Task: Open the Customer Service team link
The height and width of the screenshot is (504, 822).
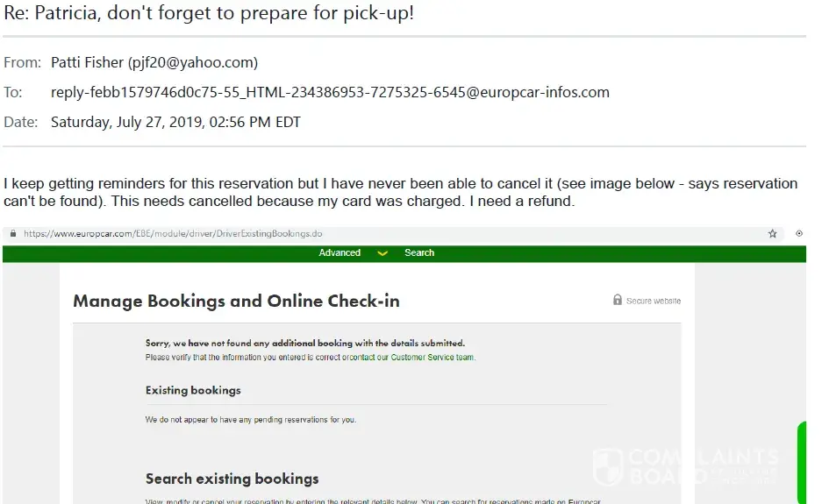Action: (x=432, y=358)
